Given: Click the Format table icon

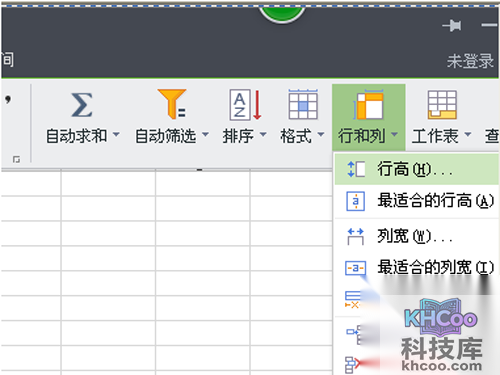Looking at the screenshot, I should (303, 104).
